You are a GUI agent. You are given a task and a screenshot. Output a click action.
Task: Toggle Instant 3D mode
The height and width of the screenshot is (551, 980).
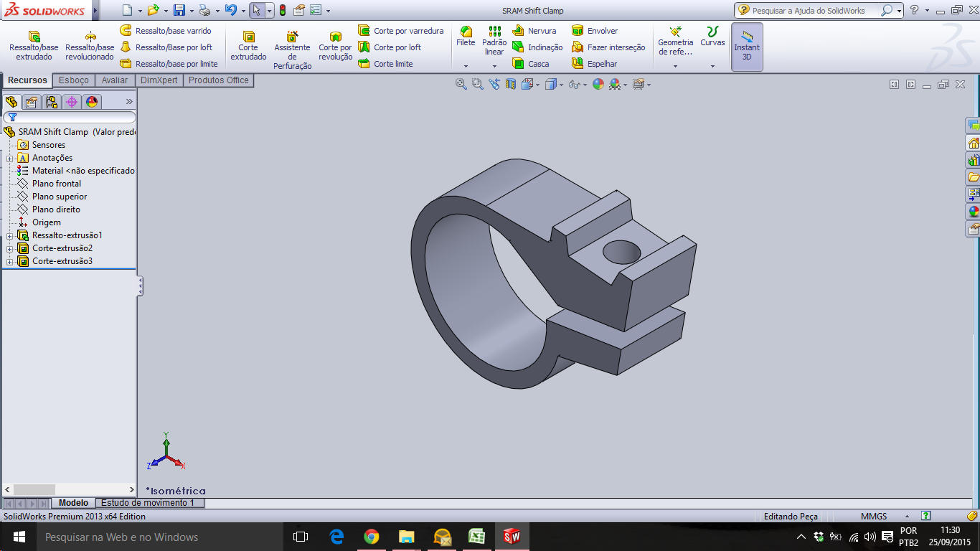(x=747, y=47)
